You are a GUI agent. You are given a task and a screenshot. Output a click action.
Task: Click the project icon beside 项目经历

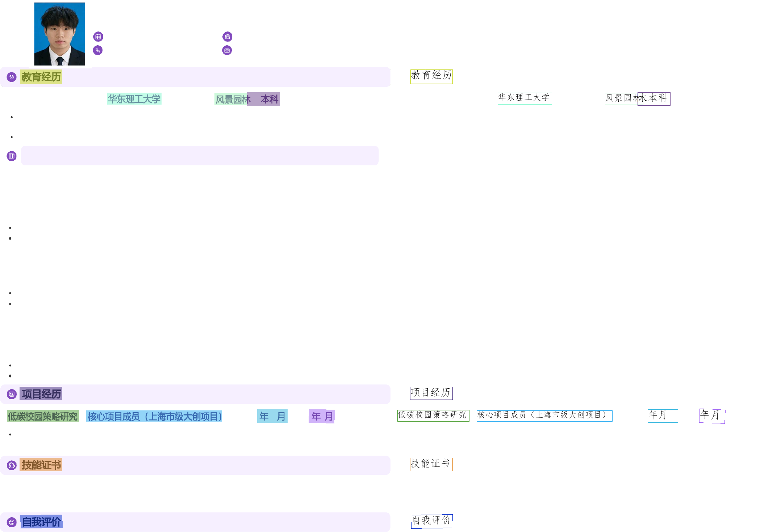(x=12, y=394)
